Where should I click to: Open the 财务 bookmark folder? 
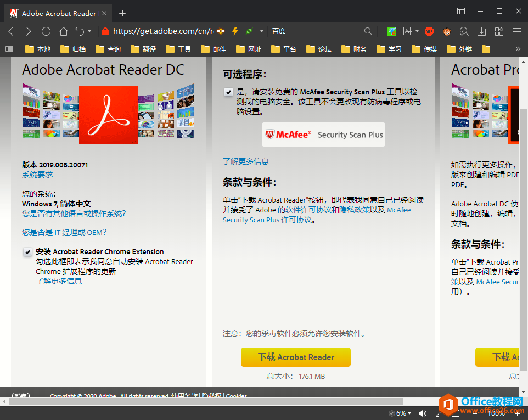click(x=354, y=49)
